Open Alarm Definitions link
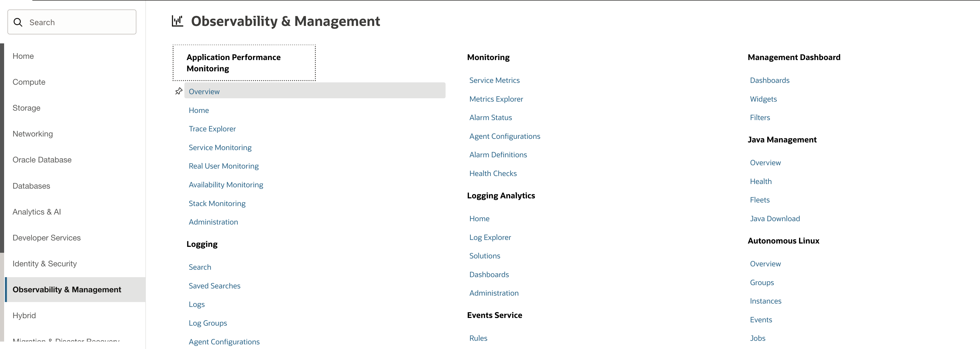 (x=498, y=155)
